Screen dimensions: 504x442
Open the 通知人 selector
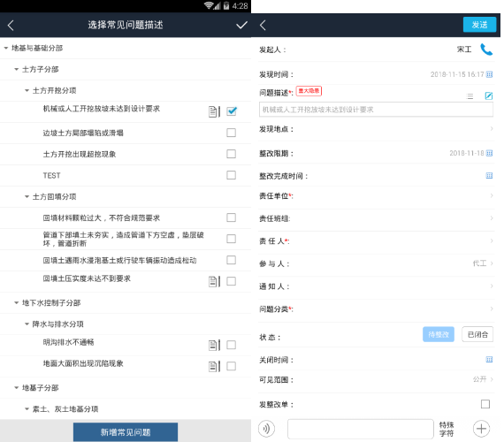click(376, 286)
